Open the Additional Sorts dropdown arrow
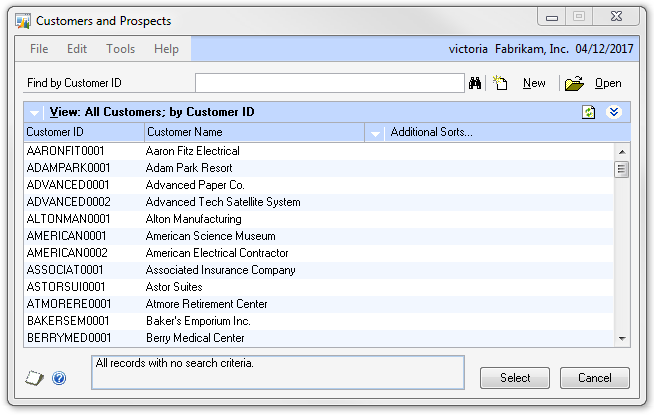The width and height of the screenshot is (654, 415). click(x=376, y=132)
